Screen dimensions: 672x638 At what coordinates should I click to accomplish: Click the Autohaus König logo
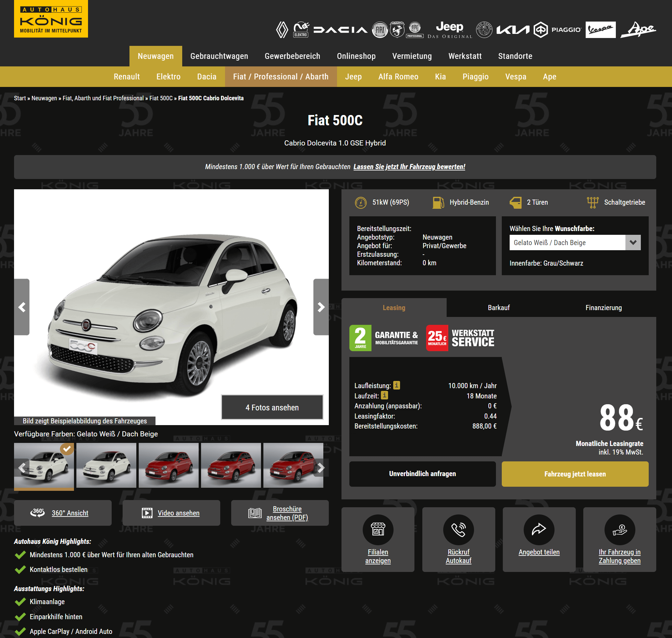(51, 19)
